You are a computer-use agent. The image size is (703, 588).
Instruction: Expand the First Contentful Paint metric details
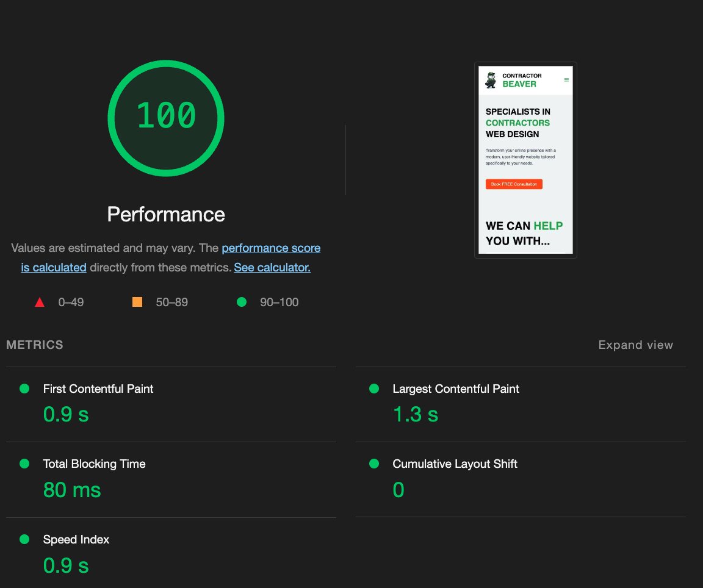(98, 388)
